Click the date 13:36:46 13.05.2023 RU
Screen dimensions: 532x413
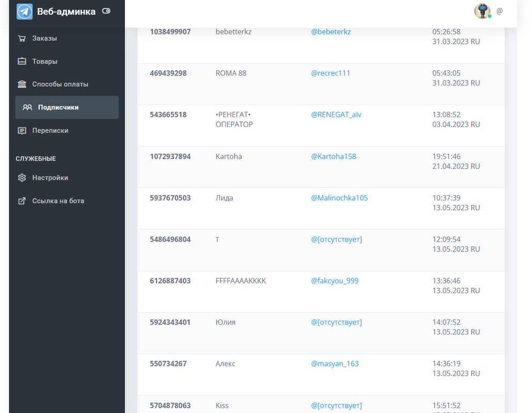(x=456, y=285)
